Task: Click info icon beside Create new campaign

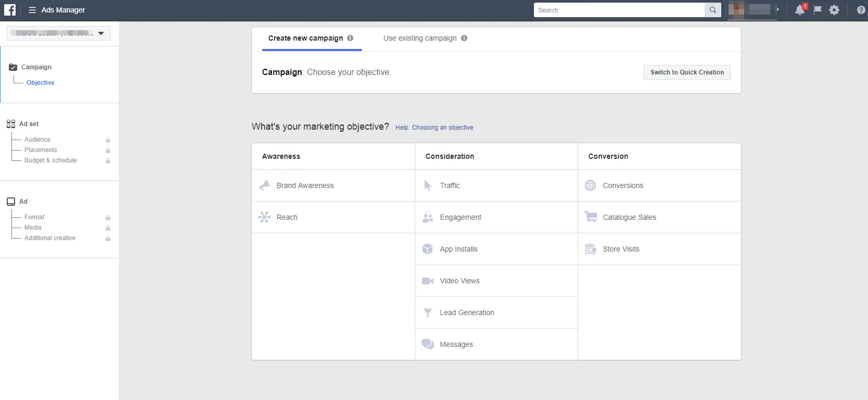Action: click(350, 38)
